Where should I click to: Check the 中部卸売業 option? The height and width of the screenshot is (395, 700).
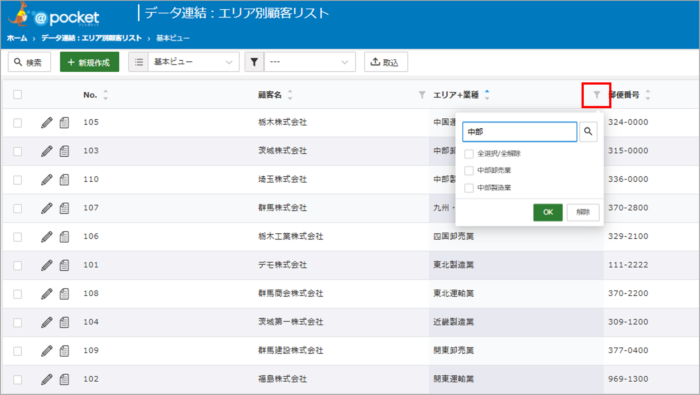pos(469,170)
